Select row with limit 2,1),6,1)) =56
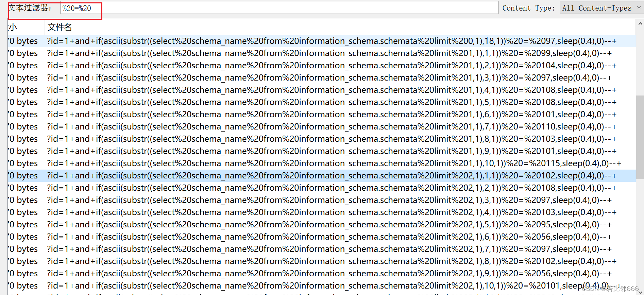644x295 pixels. tap(322, 237)
